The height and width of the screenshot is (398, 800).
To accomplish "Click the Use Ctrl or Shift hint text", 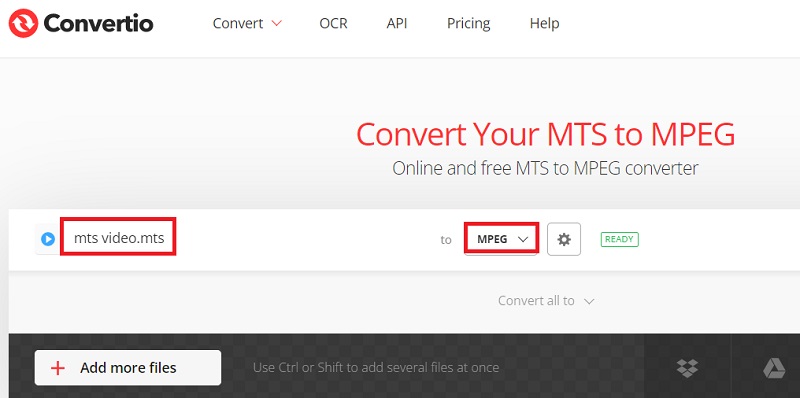I will (x=376, y=367).
